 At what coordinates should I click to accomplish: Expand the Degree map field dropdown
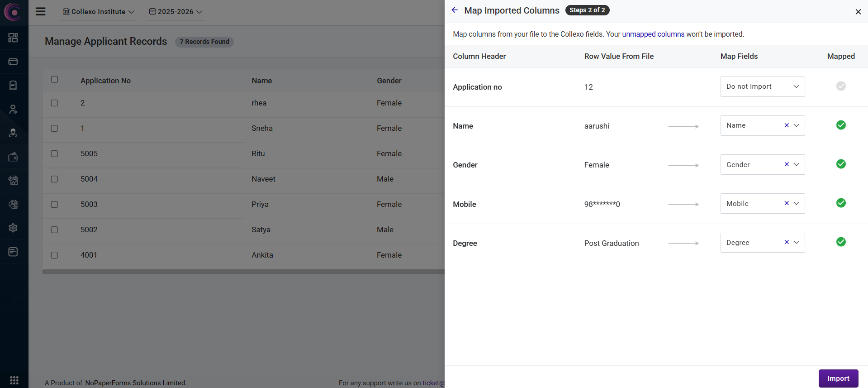click(x=797, y=243)
